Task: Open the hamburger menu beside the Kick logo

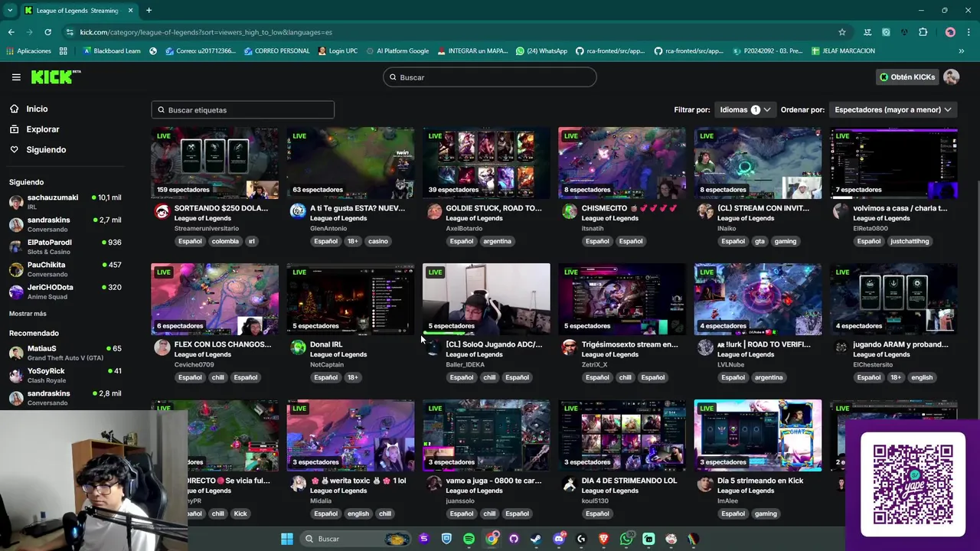Action: coord(16,77)
